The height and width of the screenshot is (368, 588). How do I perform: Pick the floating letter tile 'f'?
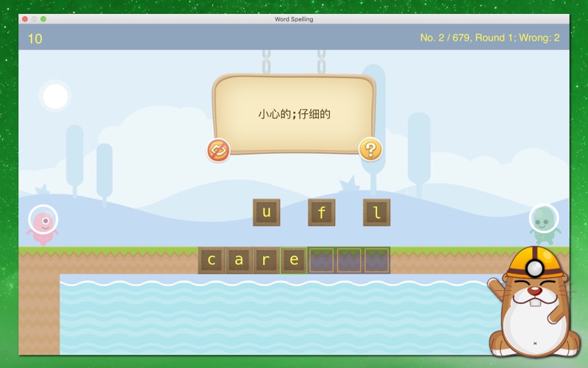point(321,212)
